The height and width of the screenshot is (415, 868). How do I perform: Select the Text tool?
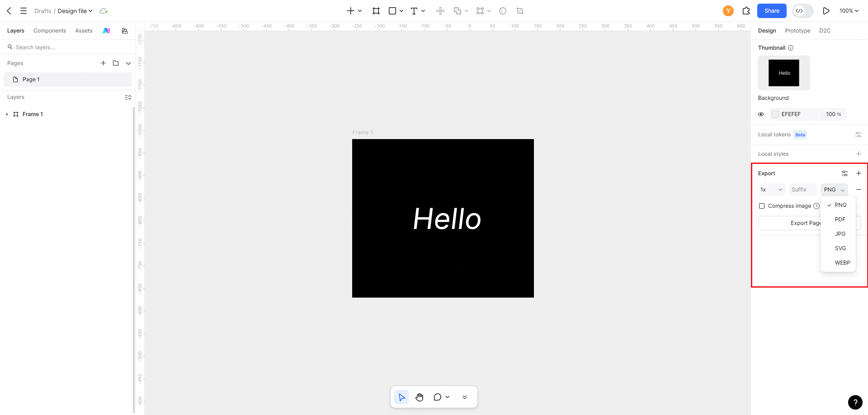click(x=414, y=11)
